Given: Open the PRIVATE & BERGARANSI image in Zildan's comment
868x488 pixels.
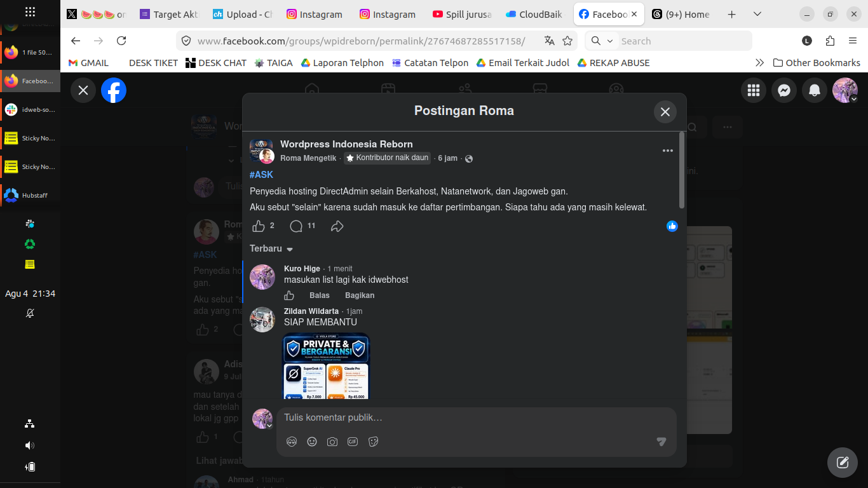Looking at the screenshot, I should 326,366.
